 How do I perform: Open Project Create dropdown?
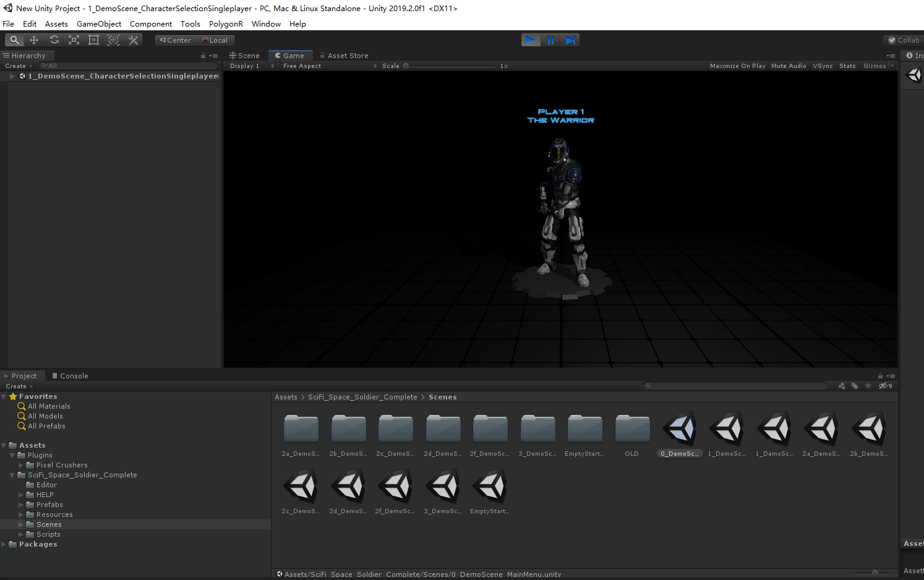point(19,386)
